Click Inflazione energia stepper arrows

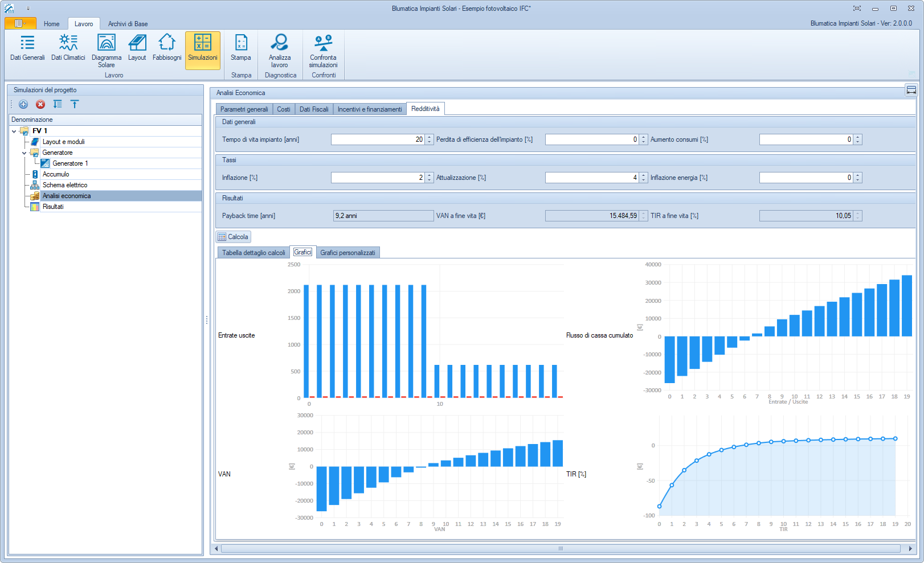point(858,178)
